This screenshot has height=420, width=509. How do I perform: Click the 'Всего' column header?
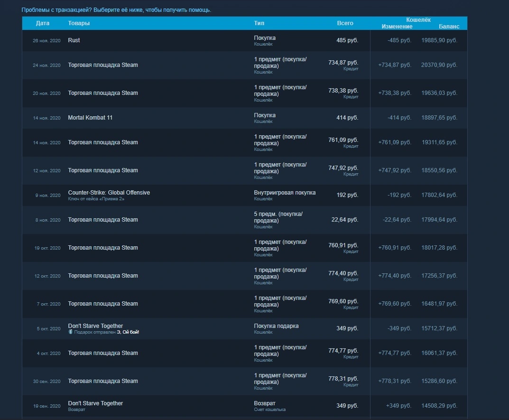click(345, 23)
